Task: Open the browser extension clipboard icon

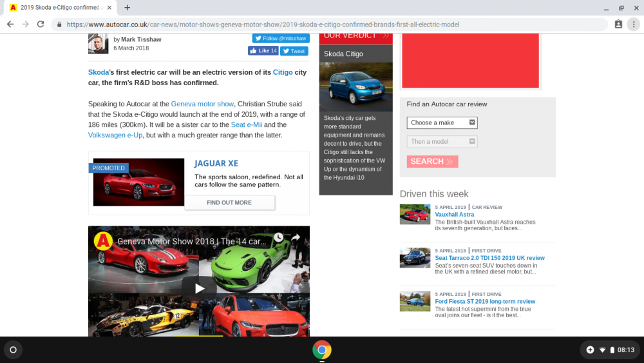Action: (x=618, y=25)
